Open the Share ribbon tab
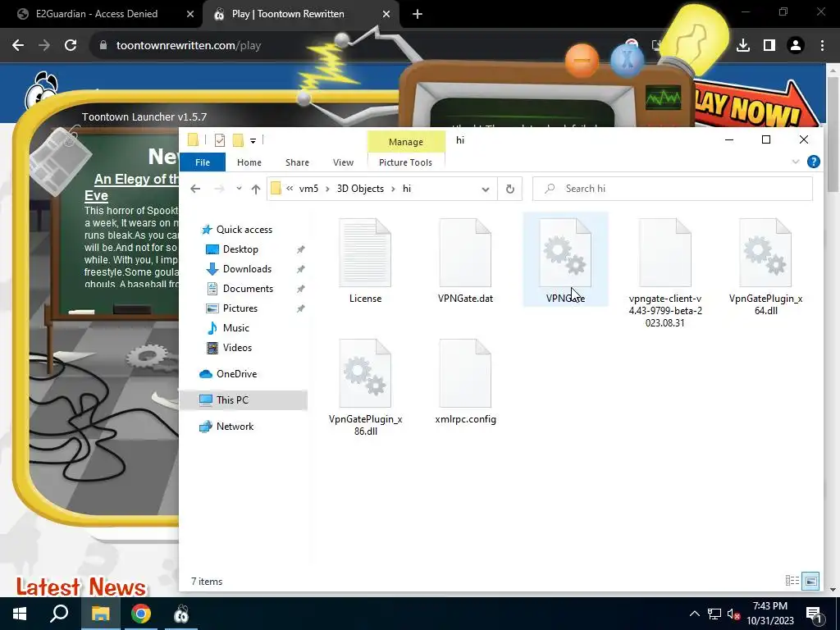 (297, 162)
